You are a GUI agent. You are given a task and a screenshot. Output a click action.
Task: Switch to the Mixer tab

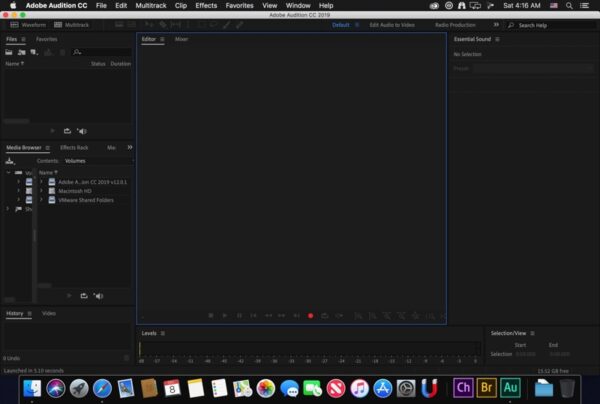(x=181, y=39)
